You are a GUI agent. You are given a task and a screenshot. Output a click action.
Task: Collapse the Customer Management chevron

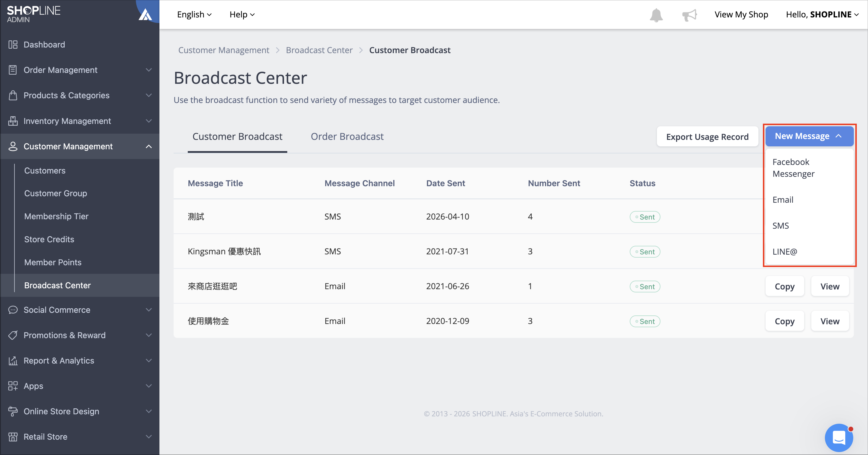[x=149, y=146]
